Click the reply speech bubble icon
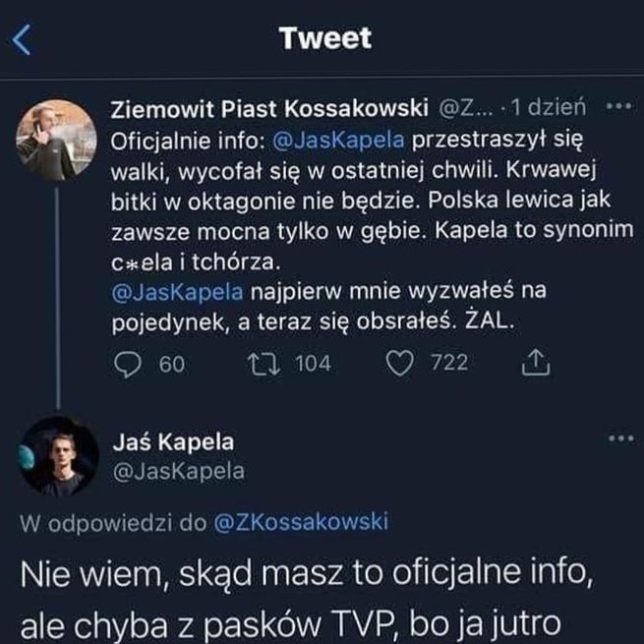Screen dimensions: 644x644 point(129,364)
